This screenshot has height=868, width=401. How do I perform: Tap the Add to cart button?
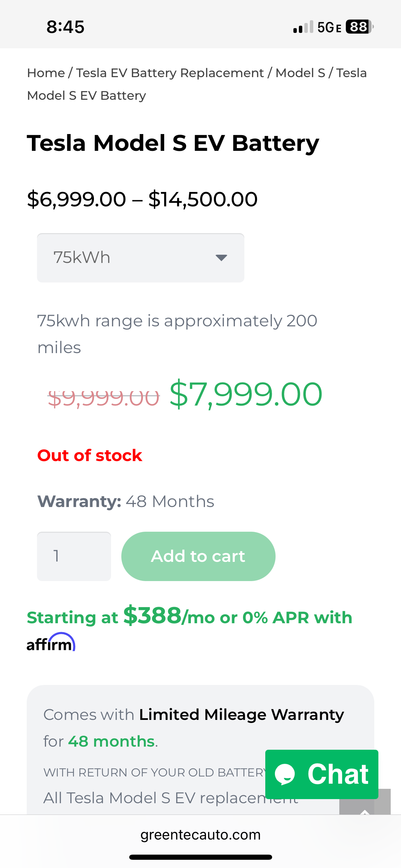(x=198, y=556)
